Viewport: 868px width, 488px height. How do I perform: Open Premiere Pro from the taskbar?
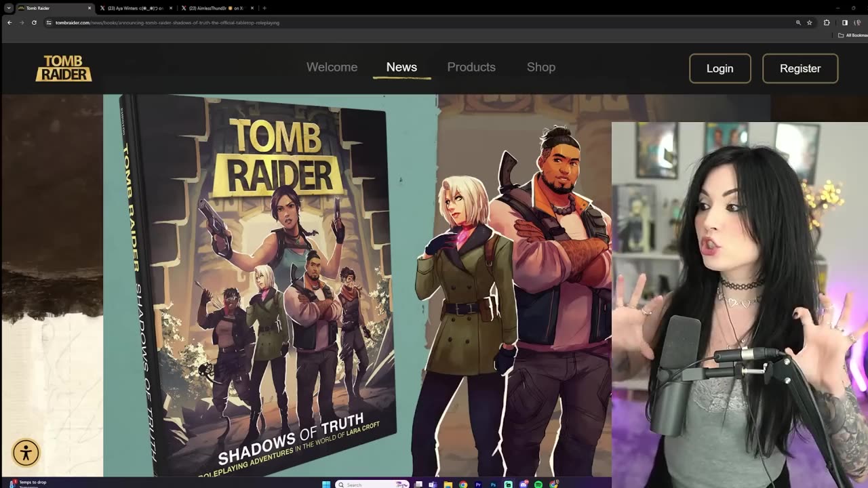coord(478,485)
